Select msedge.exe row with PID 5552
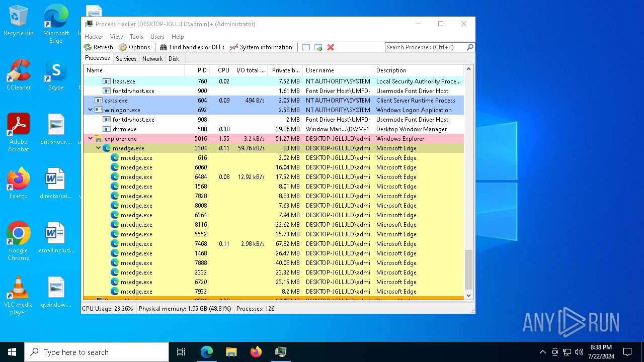The image size is (644, 362). [273, 234]
